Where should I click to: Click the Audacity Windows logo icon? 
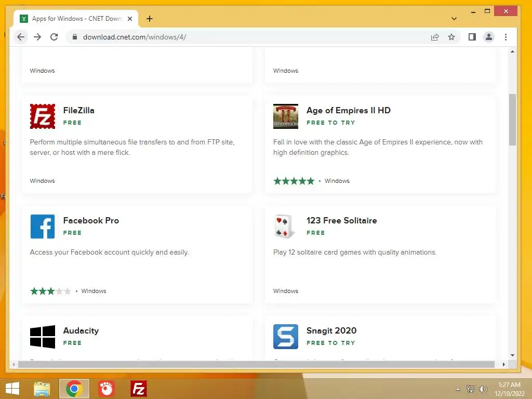click(43, 337)
